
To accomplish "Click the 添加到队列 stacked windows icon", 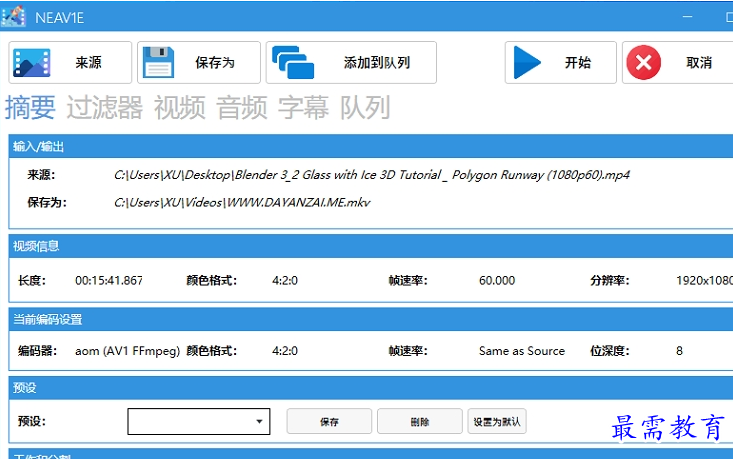I will point(294,63).
